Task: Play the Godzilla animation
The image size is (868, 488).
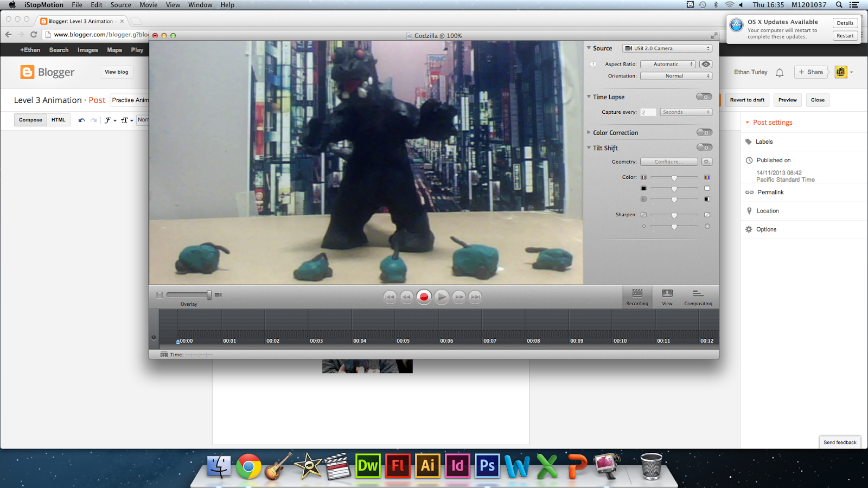Action: (x=442, y=297)
